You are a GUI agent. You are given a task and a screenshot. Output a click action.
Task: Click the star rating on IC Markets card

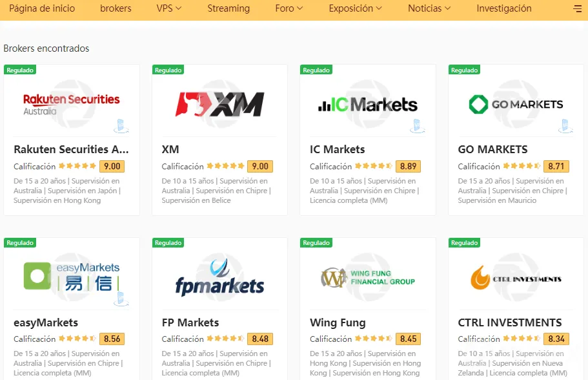click(374, 166)
